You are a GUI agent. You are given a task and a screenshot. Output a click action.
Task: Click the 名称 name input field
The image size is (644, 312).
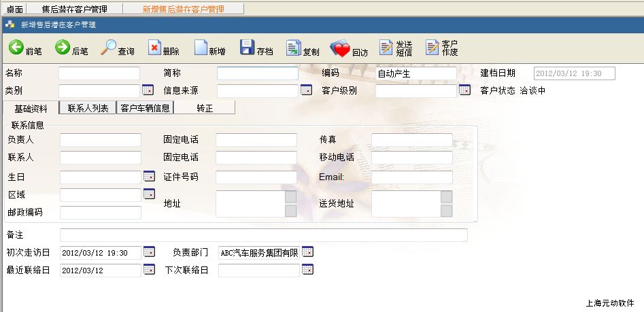tap(99, 73)
